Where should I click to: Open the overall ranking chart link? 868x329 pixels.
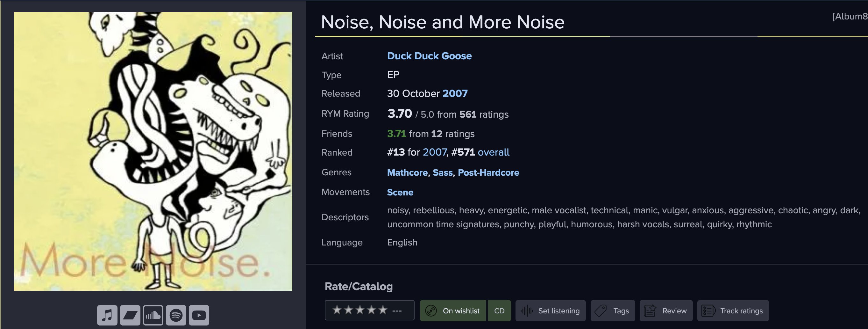coord(493,152)
